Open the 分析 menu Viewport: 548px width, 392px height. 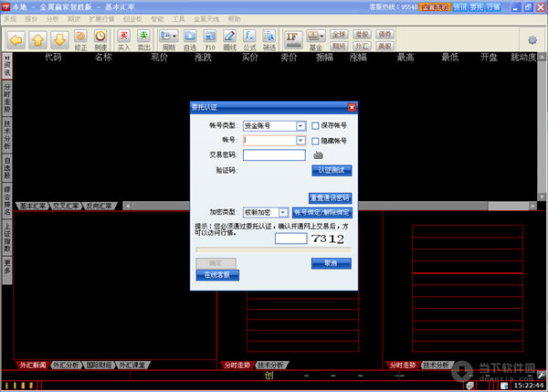click(52, 19)
